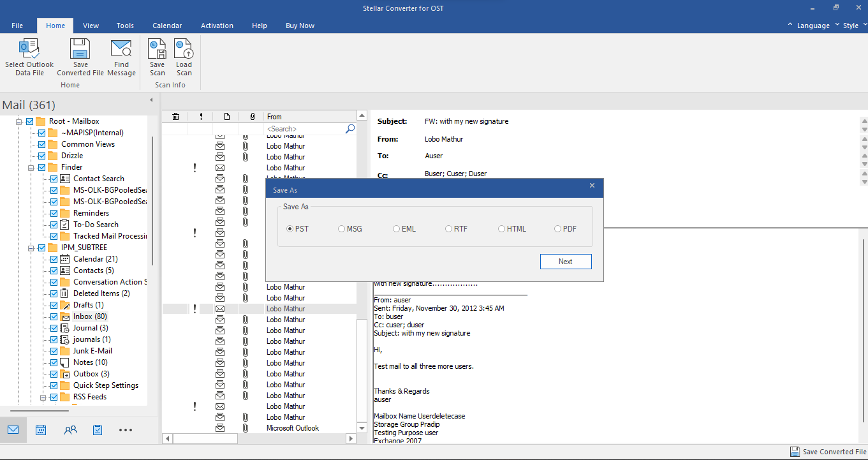Sort by attachment paperclip column header
Image resolution: width=868 pixels, height=460 pixels.
coord(252,117)
